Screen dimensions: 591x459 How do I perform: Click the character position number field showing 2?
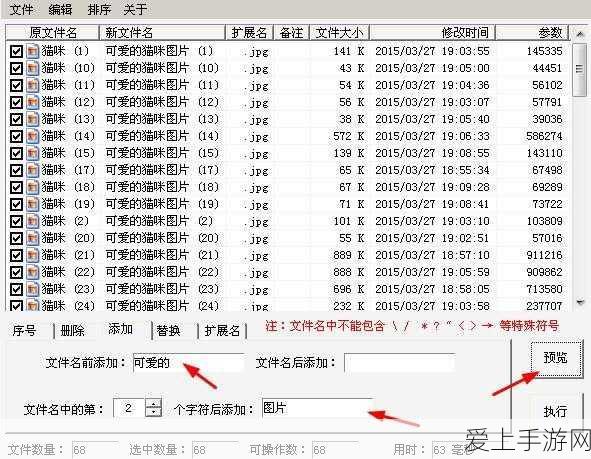coord(129,408)
